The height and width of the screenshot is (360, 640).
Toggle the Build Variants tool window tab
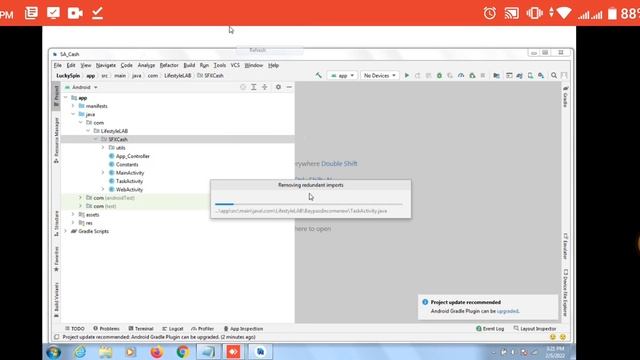(x=56, y=300)
